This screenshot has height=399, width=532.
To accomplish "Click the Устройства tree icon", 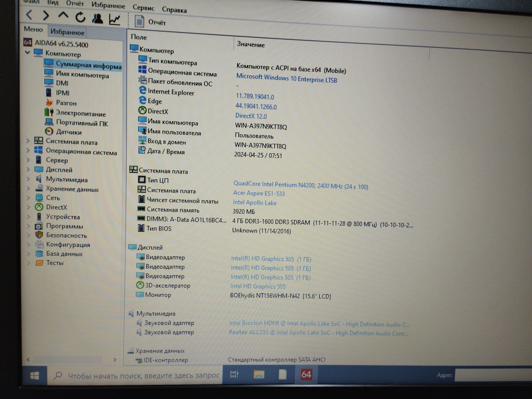I will point(39,216).
